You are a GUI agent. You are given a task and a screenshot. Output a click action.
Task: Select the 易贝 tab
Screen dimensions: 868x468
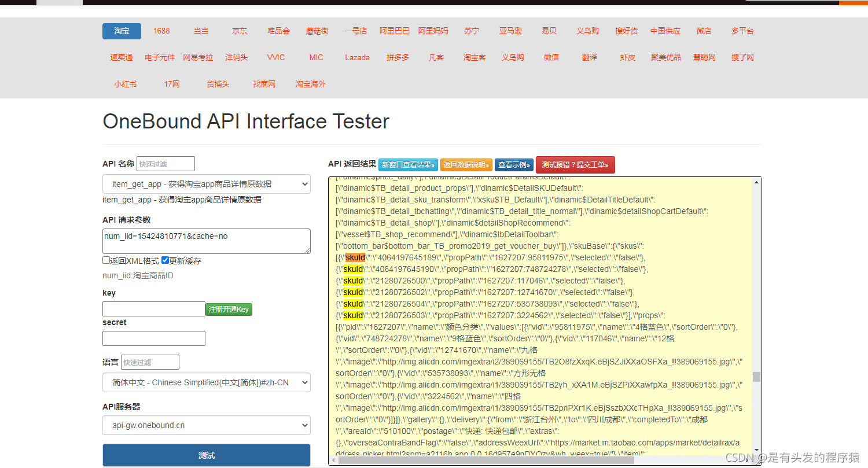pos(549,31)
